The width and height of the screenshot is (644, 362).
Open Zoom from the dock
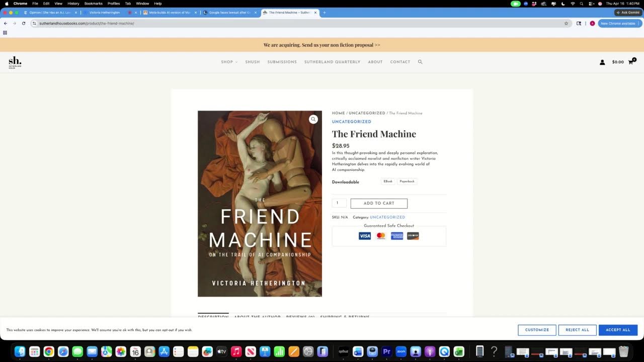[401, 351]
